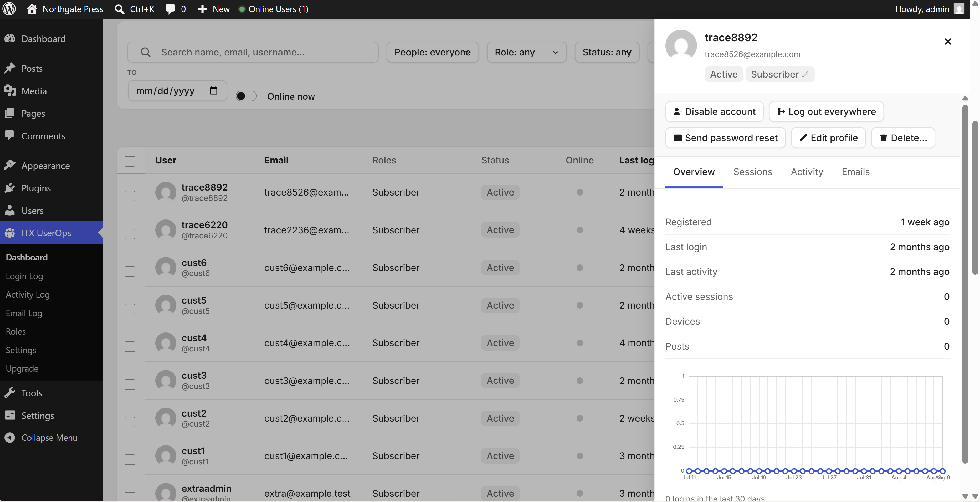The height and width of the screenshot is (502, 980).
Task: Click trace8892's avatar in the user table
Action: (166, 192)
